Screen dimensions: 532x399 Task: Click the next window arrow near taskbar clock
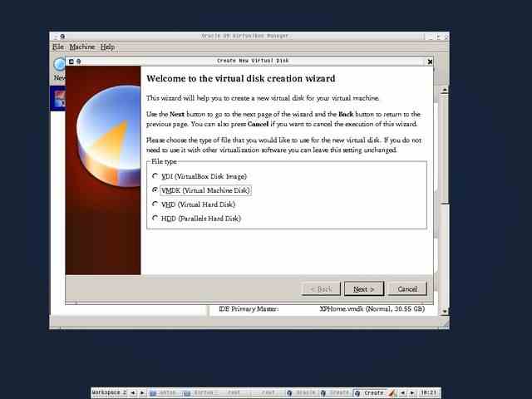click(412, 392)
